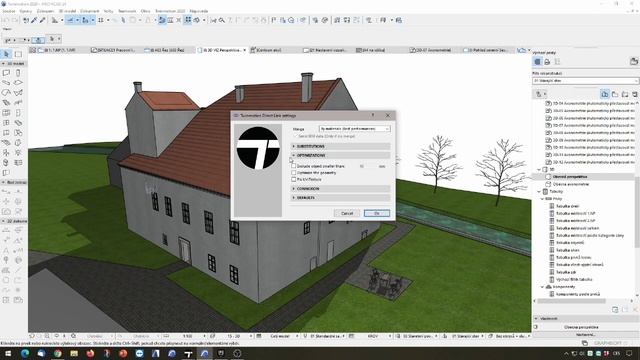
Task: Click the help question mark in the Twinmotion dialog
Action: click(x=373, y=116)
